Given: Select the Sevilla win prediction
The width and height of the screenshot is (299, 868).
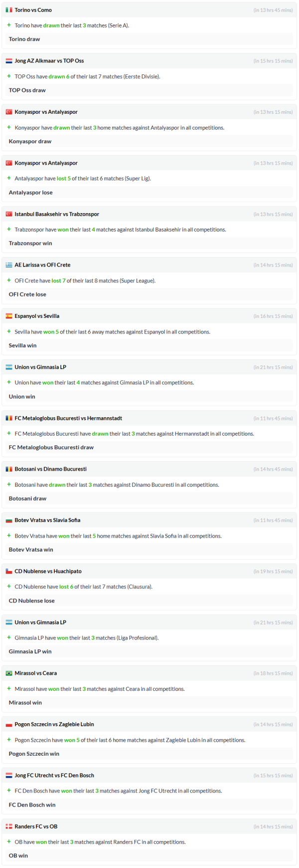Looking at the screenshot, I should pos(22,345).
